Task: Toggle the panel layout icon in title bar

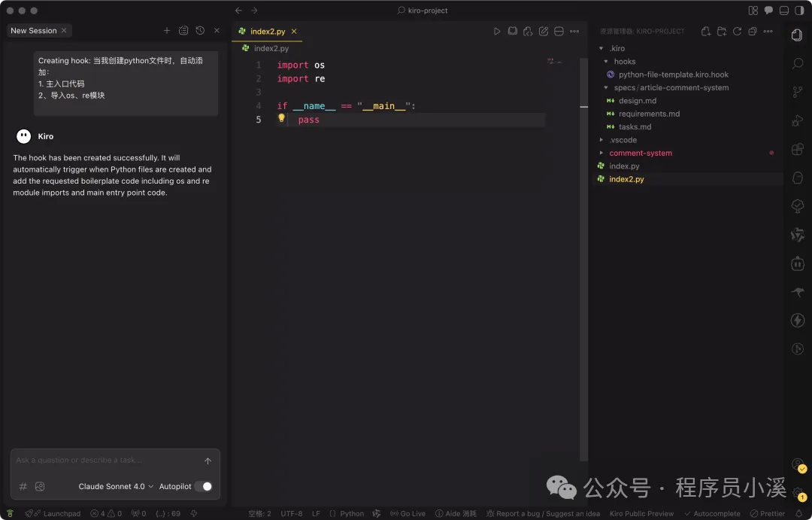Action: pyautogui.click(x=784, y=11)
